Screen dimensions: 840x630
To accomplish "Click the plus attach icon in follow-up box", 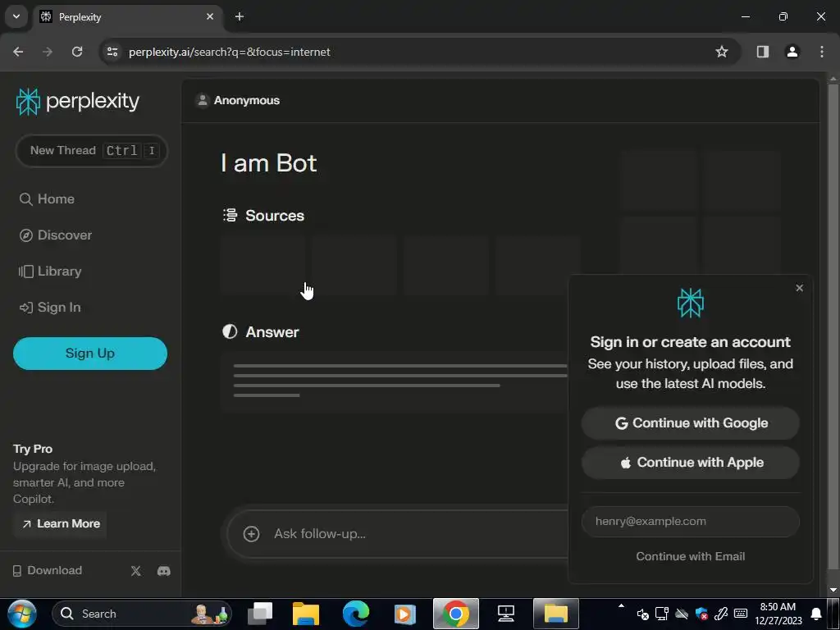I will [251, 533].
